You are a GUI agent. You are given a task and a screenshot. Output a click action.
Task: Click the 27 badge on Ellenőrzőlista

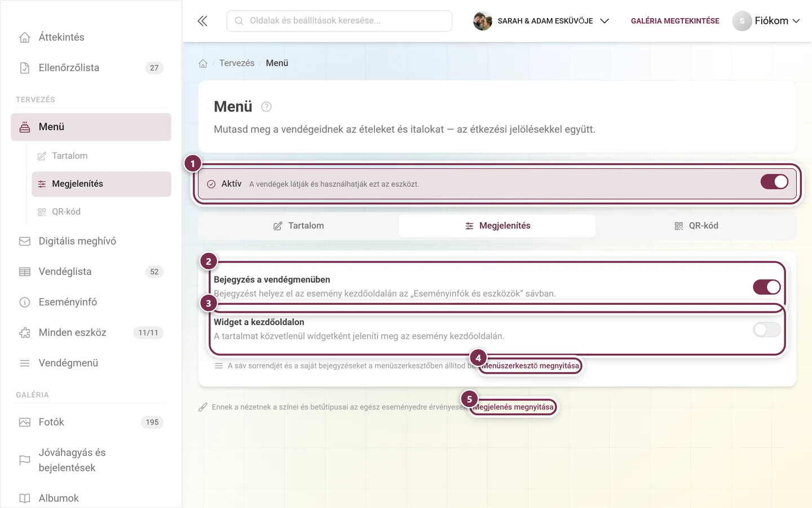tap(155, 68)
